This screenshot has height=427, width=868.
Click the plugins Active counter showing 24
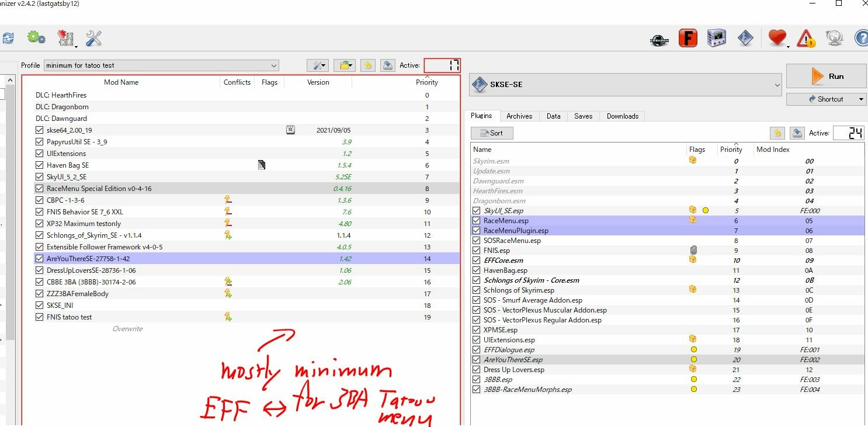point(848,133)
